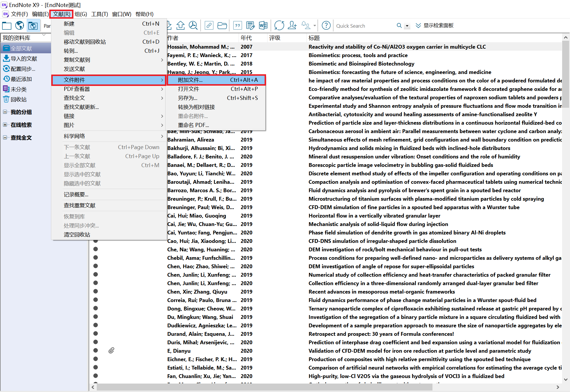Toggle read status dot for Du, Mingkun row

[96, 317]
